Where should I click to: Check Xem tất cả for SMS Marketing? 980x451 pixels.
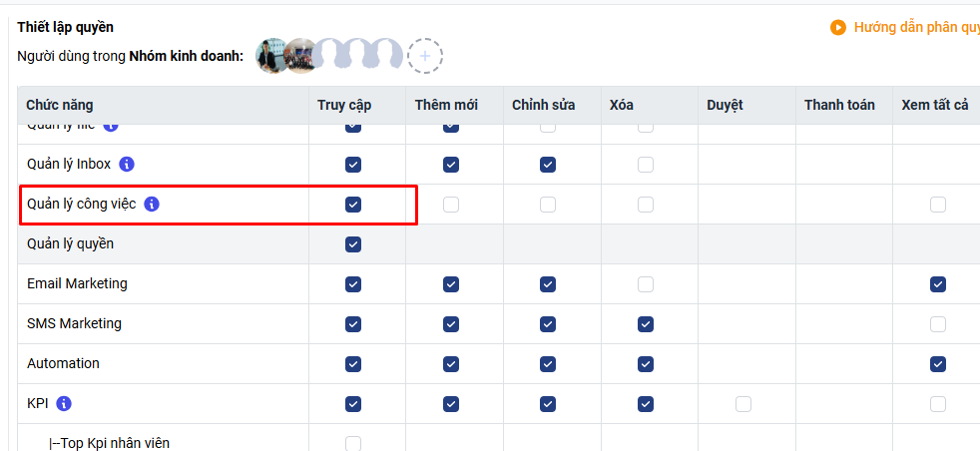(938, 324)
